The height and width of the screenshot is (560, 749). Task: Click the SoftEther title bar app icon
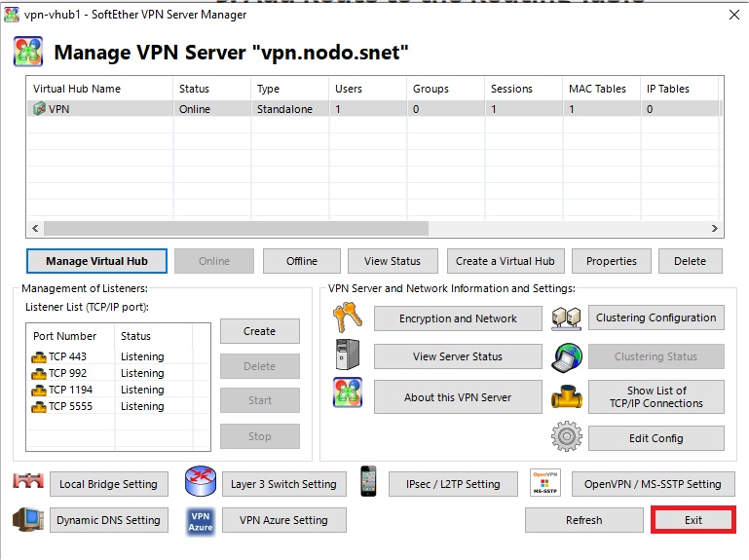pos(11,15)
